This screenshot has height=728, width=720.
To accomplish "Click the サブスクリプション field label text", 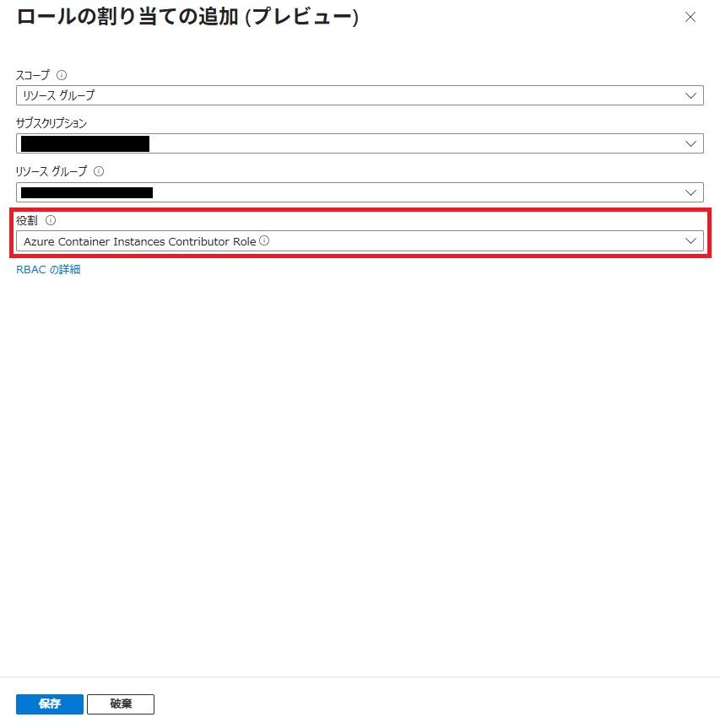I will (x=51, y=123).
